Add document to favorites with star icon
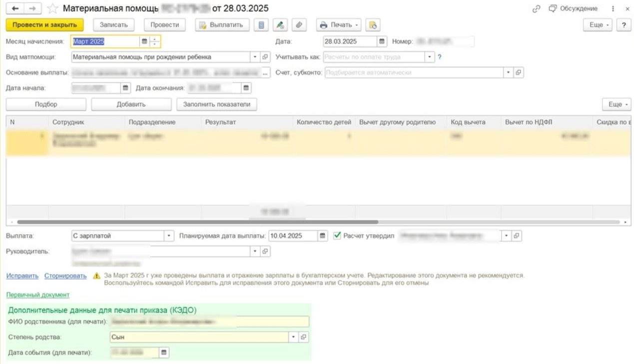This screenshot has height=364, width=634. [x=52, y=8]
